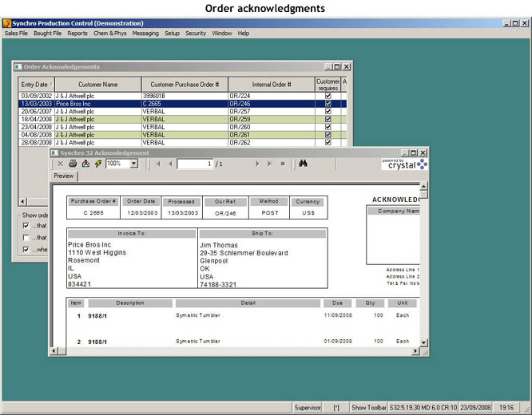
Task: Click the Order Acknowledgements window icon
Action: click(x=18, y=67)
